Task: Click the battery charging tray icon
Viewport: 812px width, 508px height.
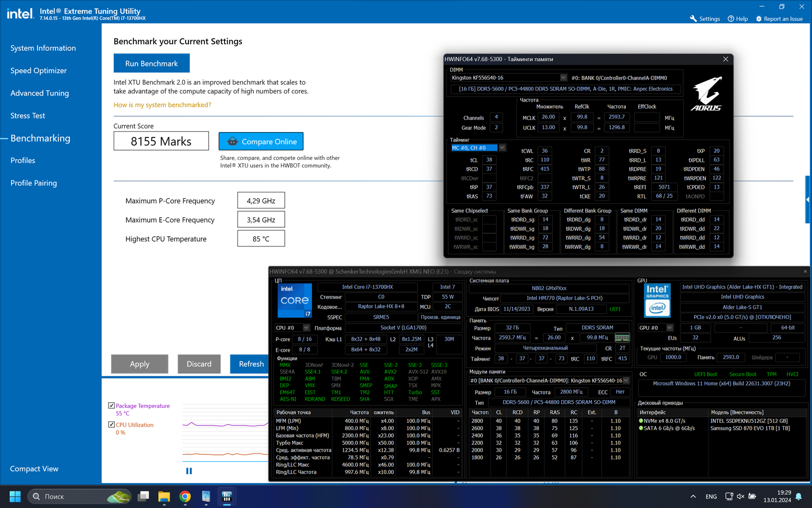Action: 752,496
